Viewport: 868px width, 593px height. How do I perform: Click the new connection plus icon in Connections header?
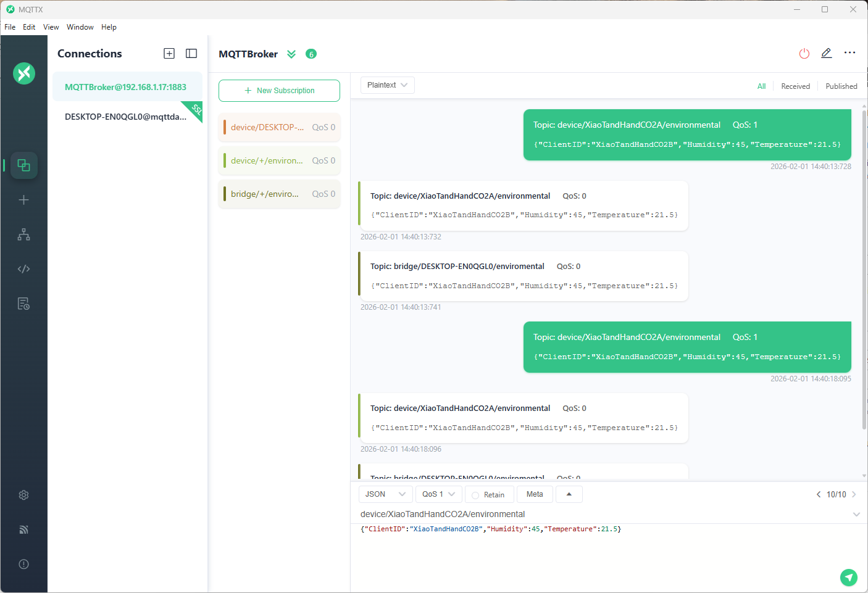click(169, 54)
